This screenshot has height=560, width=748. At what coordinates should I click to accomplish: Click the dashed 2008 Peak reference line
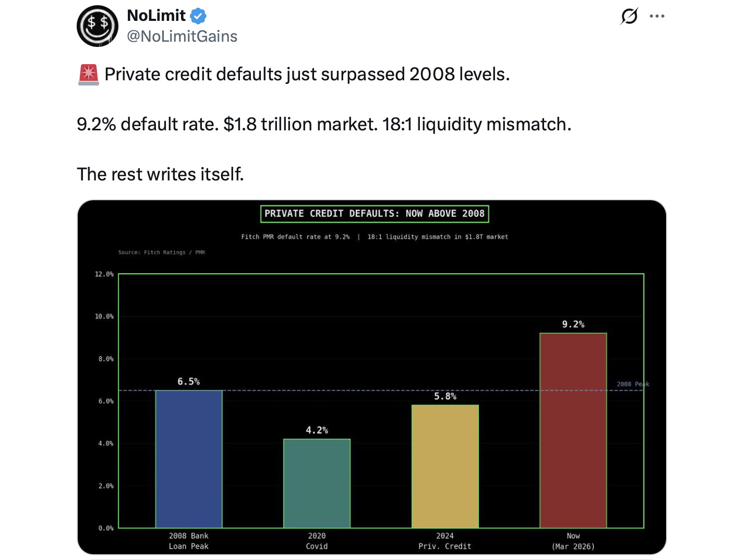tap(365, 391)
